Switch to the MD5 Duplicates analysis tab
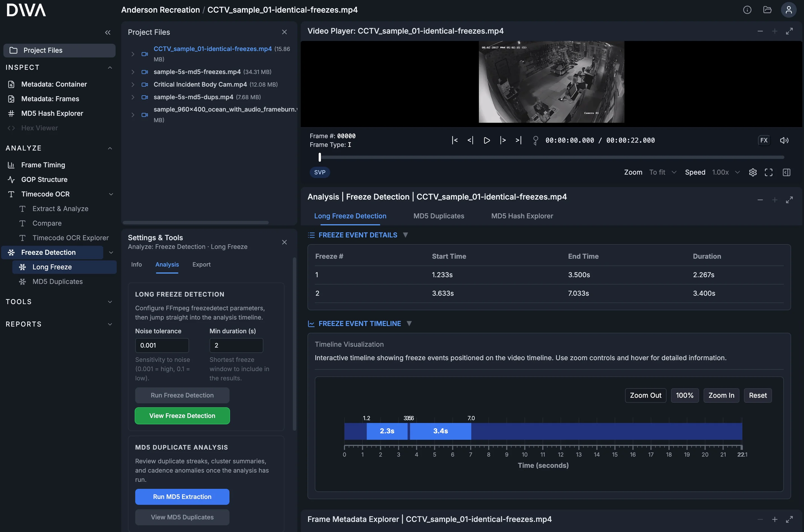The width and height of the screenshot is (804, 532). click(x=438, y=216)
